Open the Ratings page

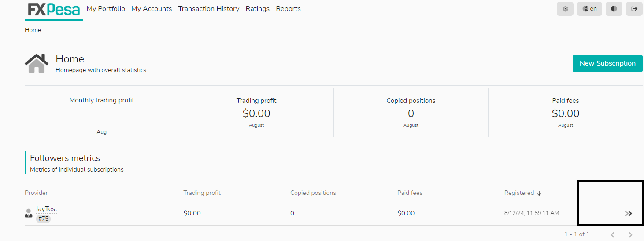click(x=258, y=9)
